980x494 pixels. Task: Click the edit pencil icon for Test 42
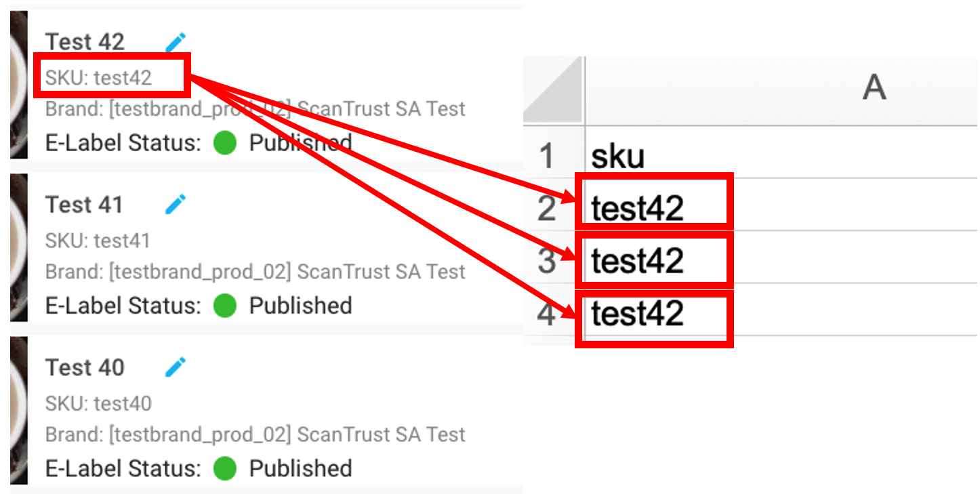click(176, 41)
